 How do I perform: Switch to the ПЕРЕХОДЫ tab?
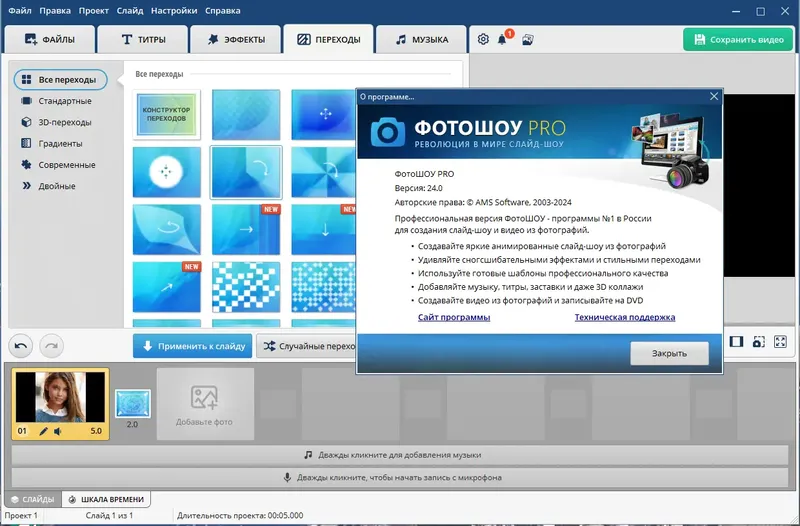(x=329, y=39)
